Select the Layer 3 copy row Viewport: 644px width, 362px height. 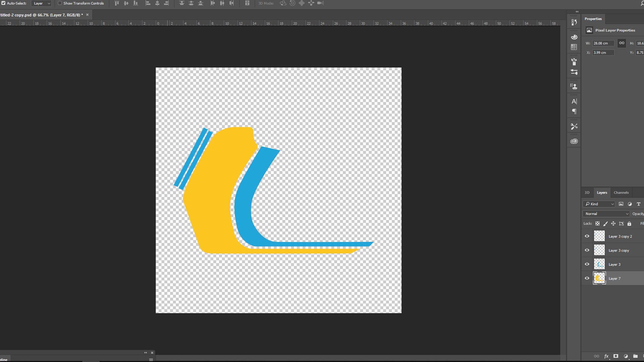pyautogui.click(x=619, y=251)
